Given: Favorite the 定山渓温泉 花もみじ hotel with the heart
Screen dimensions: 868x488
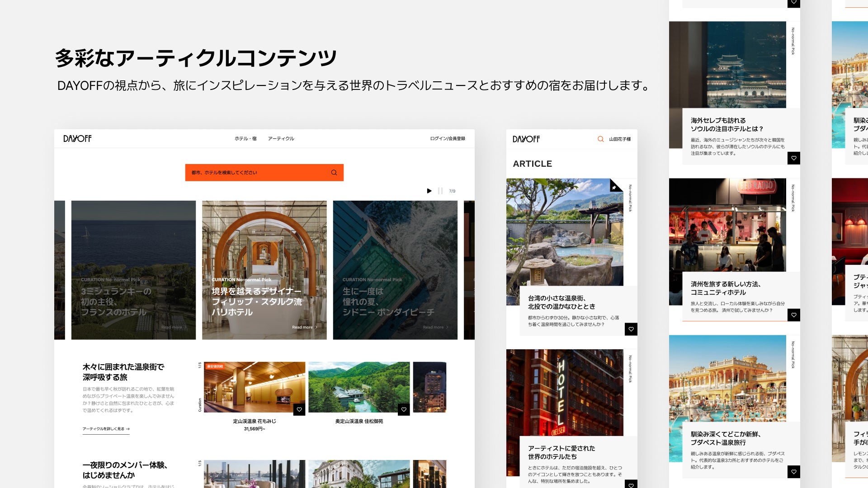Looking at the screenshot, I should click(299, 409).
